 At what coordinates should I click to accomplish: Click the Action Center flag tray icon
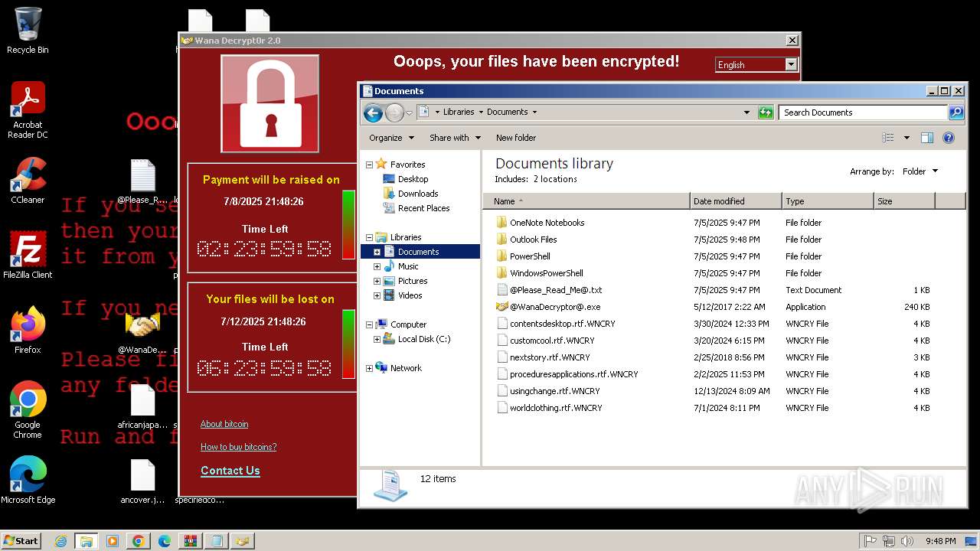coord(870,541)
